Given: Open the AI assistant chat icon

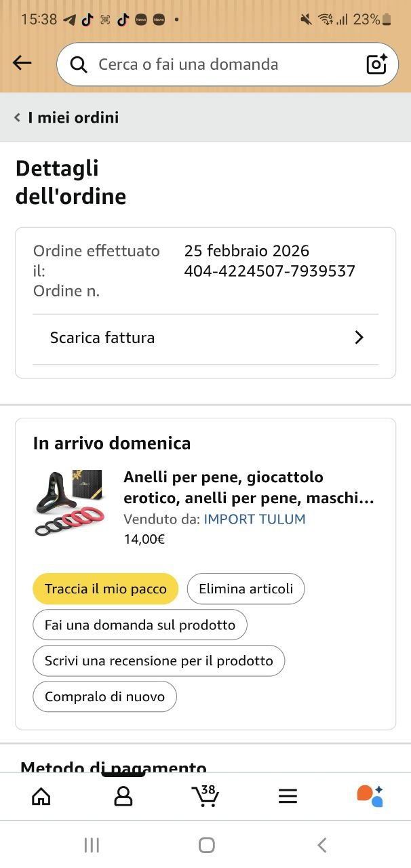Looking at the screenshot, I should (x=370, y=795).
